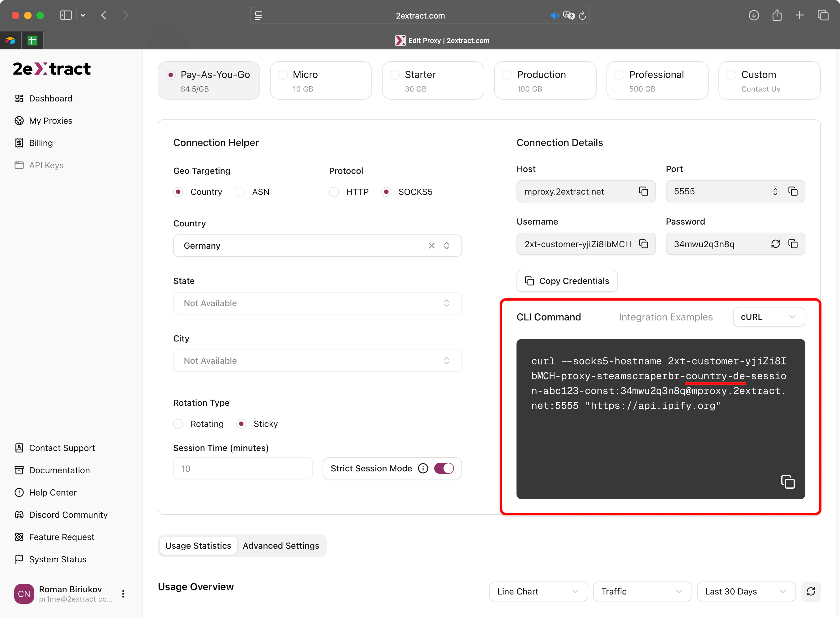Select Rotating rotation type
Screen dimensions: 840x618
(178, 424)
